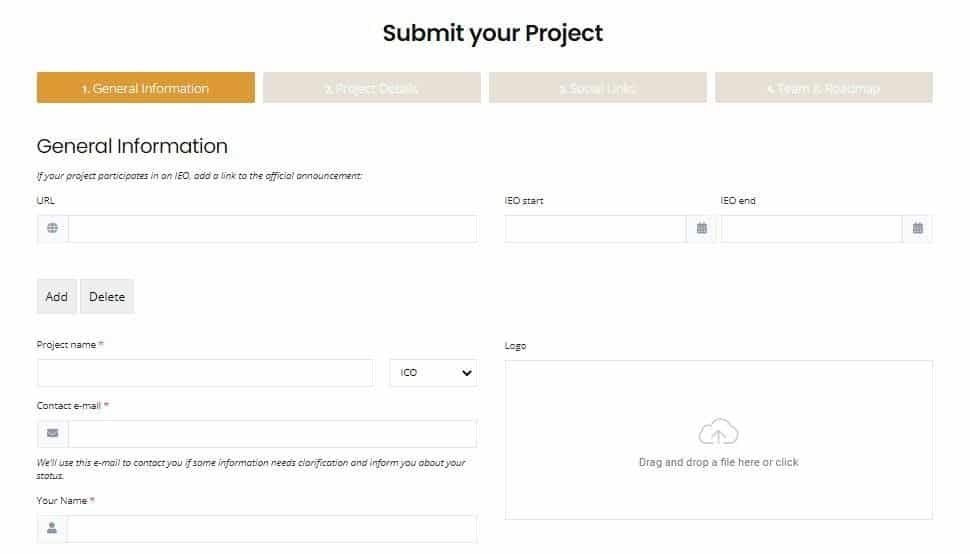Switch to the General Information tab
Screen dimensions: 970x554
coord(145,88)
